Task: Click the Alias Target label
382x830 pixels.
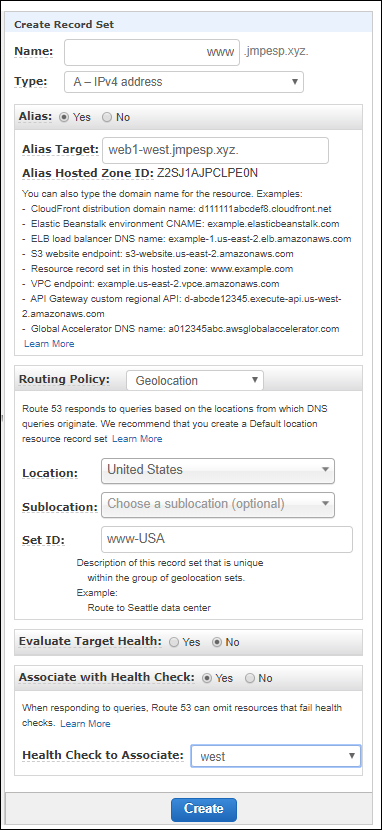Action: [60, 150]
